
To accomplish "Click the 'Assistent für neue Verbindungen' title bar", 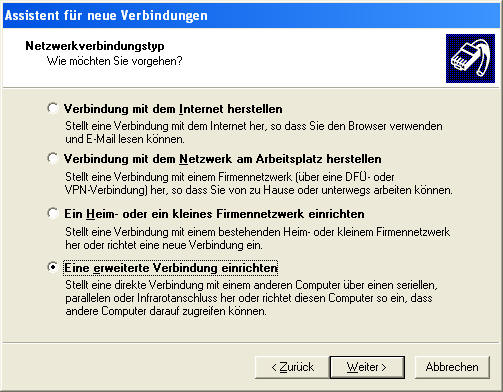I will pyautogui.click(x=251, y=15).
